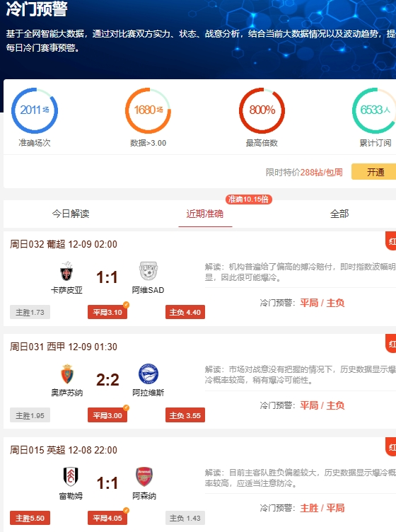Switch to the 今日解读 tab
The height and width of the screenshot is (532, 396).
tap(71, 214)
